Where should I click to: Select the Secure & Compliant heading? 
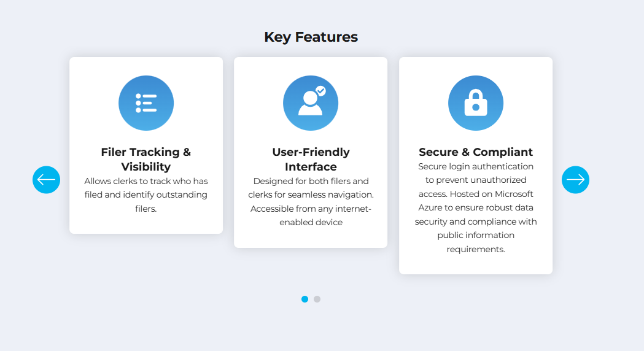[476, 152]
